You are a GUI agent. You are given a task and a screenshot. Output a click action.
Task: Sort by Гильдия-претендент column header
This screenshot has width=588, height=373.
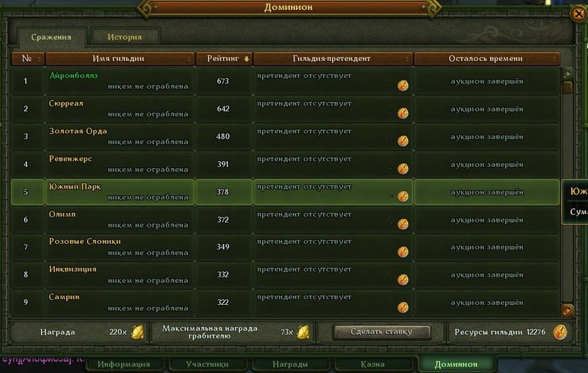coord(333,59)
